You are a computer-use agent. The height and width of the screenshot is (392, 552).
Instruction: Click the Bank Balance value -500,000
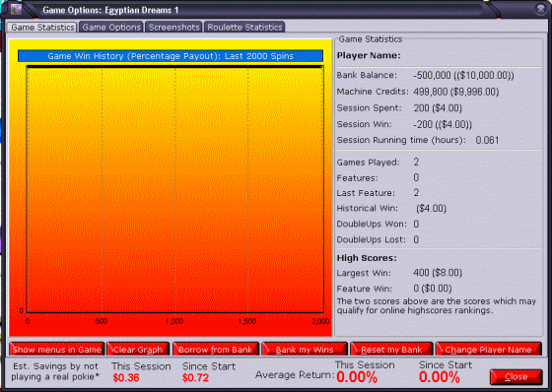pyautogui.click(x=463, y=75)
